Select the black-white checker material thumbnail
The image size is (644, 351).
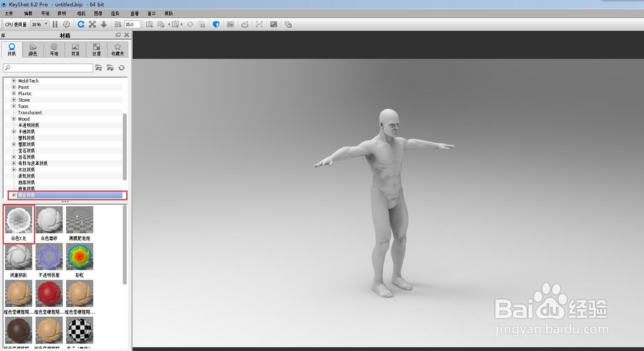pos(80,330)
